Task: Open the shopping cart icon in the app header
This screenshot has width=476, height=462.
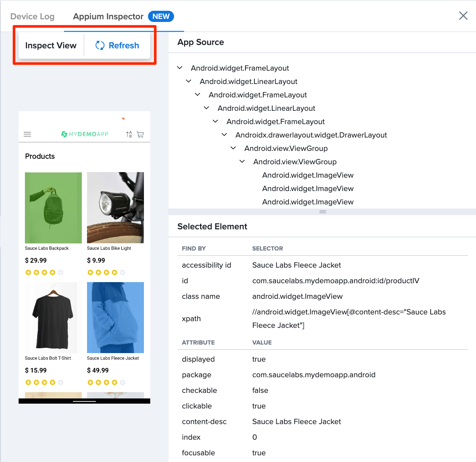Action: tap(140, 134)
